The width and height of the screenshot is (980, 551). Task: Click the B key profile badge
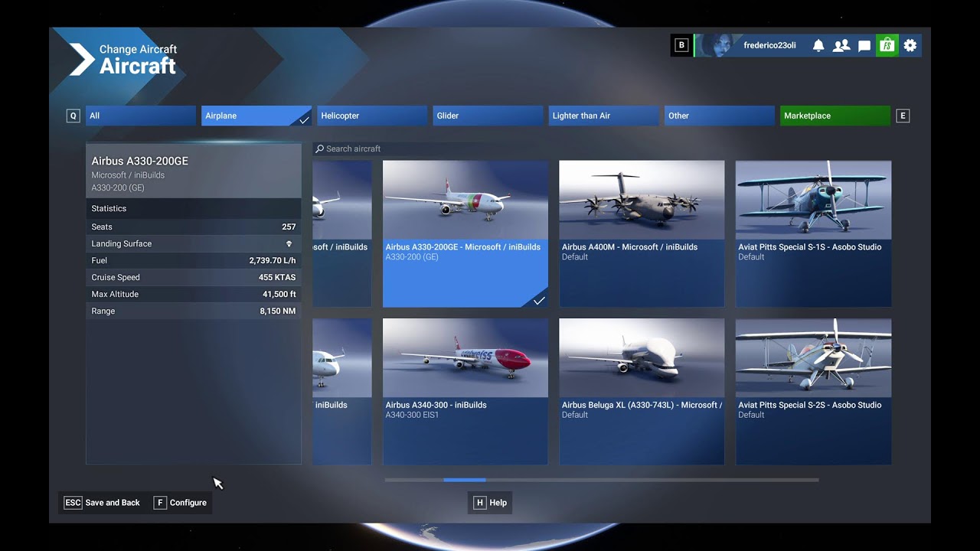(x=681, y=45)
